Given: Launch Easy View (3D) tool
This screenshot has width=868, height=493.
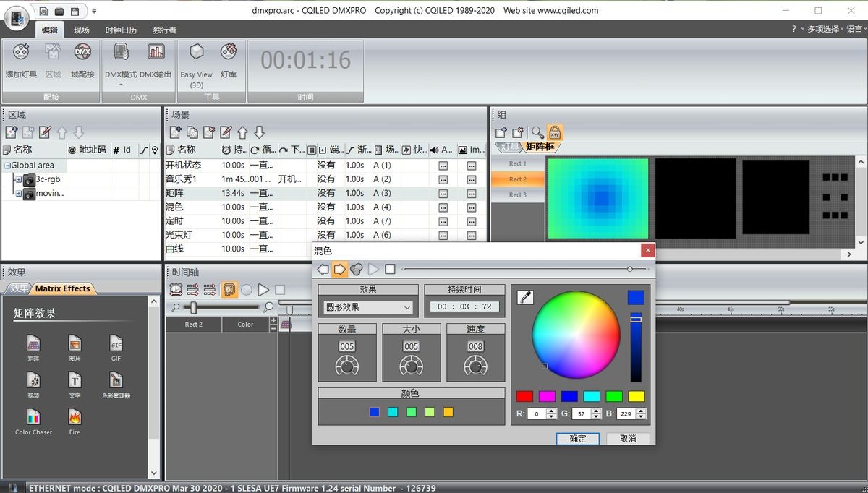Looking at the screenshot, I should point(196,53).
